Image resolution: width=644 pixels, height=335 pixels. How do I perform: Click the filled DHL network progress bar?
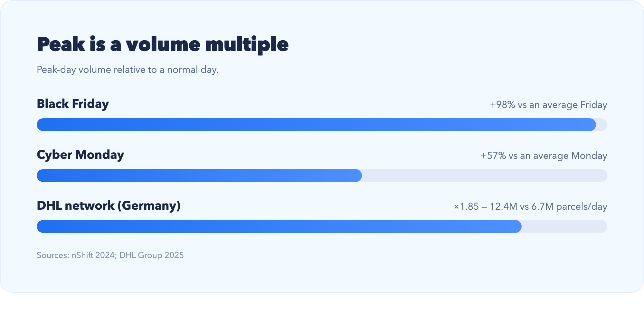(x=279, y=226)
